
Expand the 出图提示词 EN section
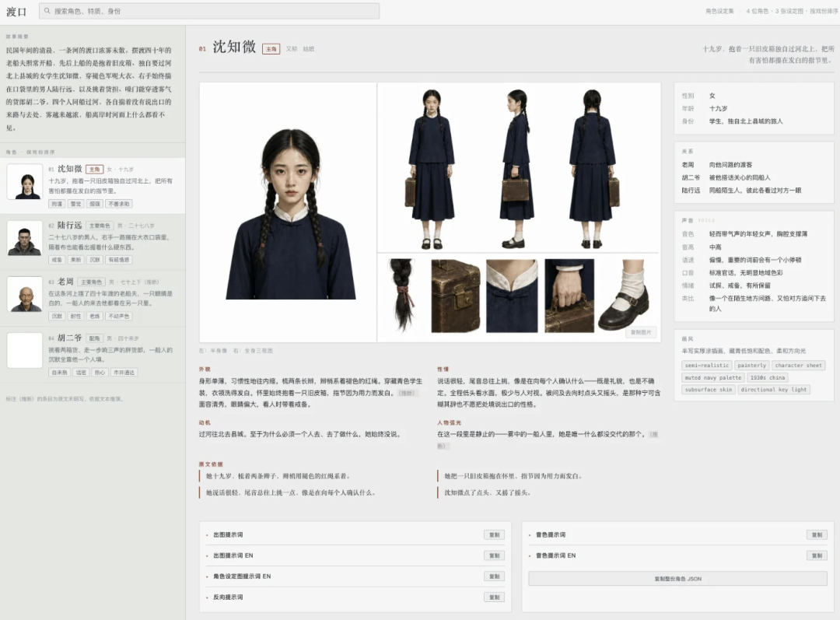point(233,555)
